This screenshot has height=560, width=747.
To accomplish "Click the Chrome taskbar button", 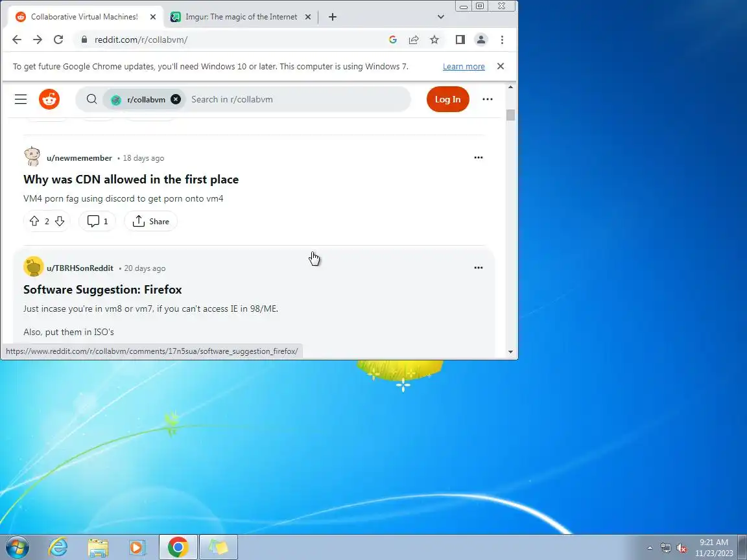I will 178,547.
